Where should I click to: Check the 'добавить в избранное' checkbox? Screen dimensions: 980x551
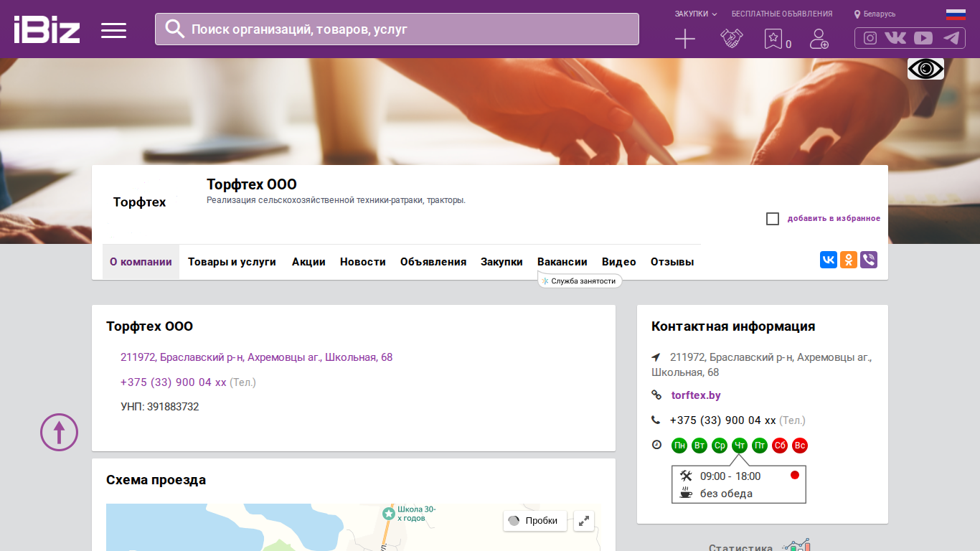pyautogui.click(x=773, y=219)
